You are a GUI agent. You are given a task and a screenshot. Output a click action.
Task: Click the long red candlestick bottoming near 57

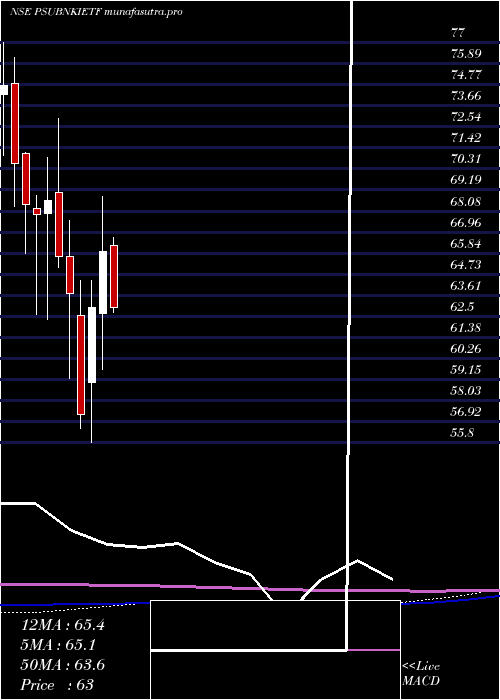[81, 365]
